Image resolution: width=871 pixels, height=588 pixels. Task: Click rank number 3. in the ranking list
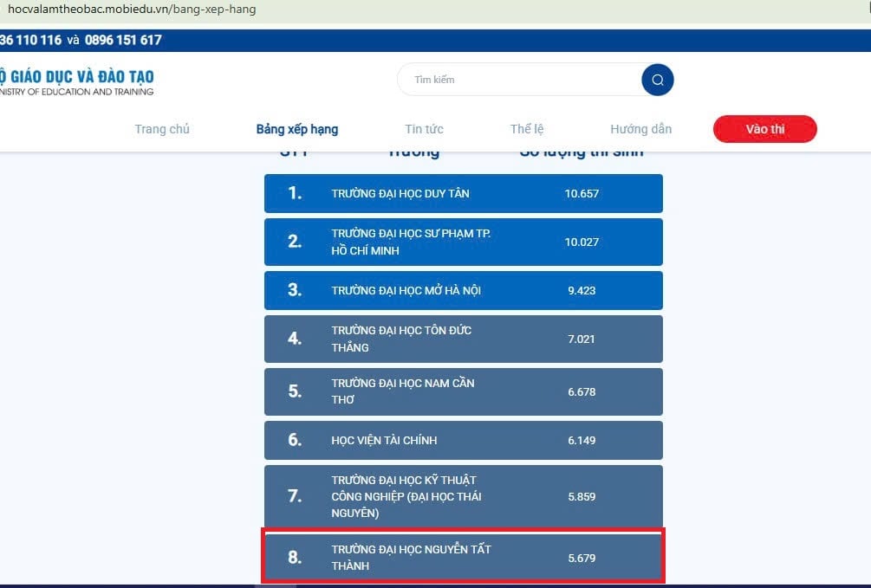(x=295, y=290)
